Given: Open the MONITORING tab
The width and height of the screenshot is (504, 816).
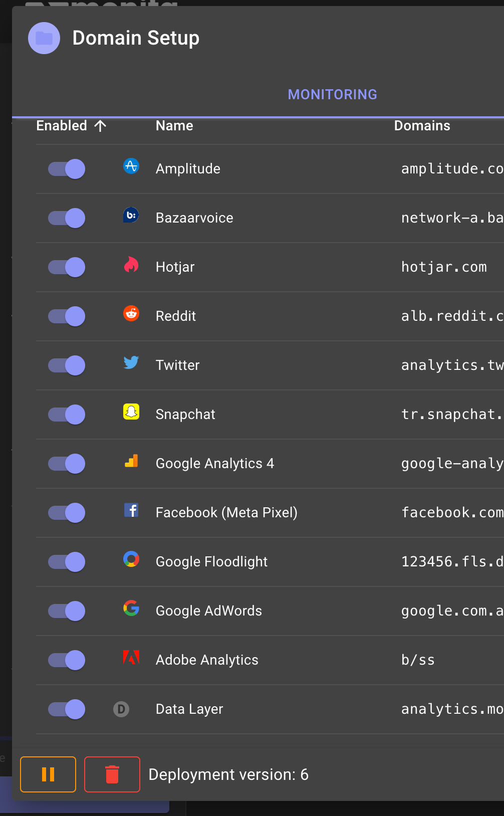Looking at the screenshot, I should tap(333, 94).
